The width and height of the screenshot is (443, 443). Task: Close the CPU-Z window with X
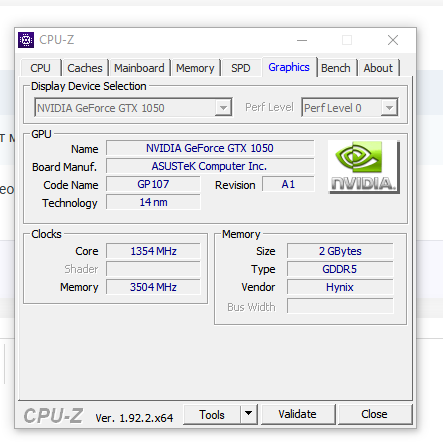[393, 40]
